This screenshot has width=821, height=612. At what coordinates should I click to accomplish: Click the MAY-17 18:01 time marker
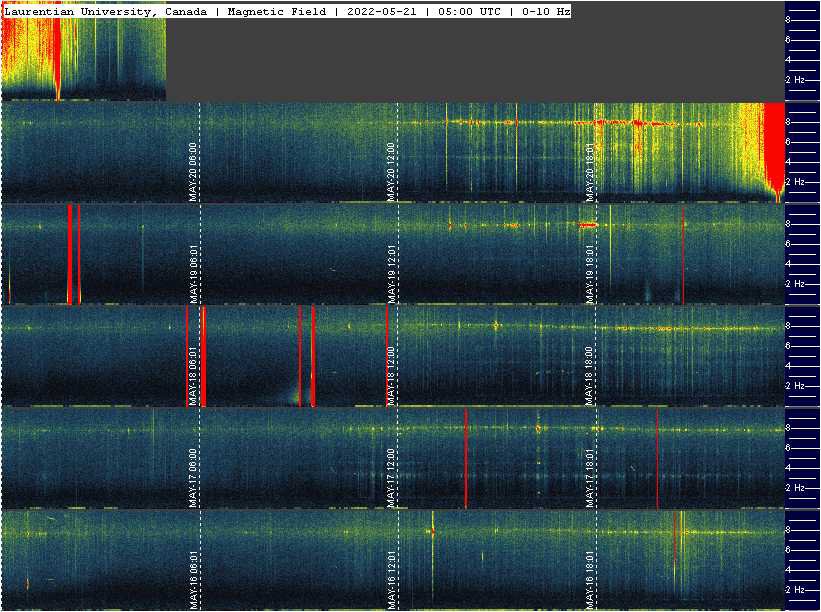pos(591,478)
